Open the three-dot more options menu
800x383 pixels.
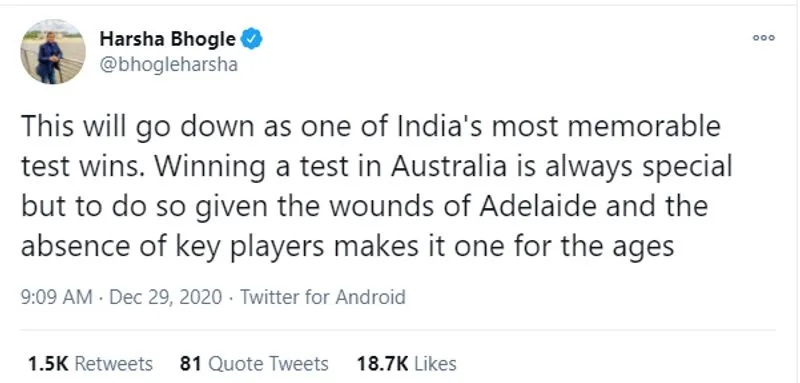pos(764,37)
